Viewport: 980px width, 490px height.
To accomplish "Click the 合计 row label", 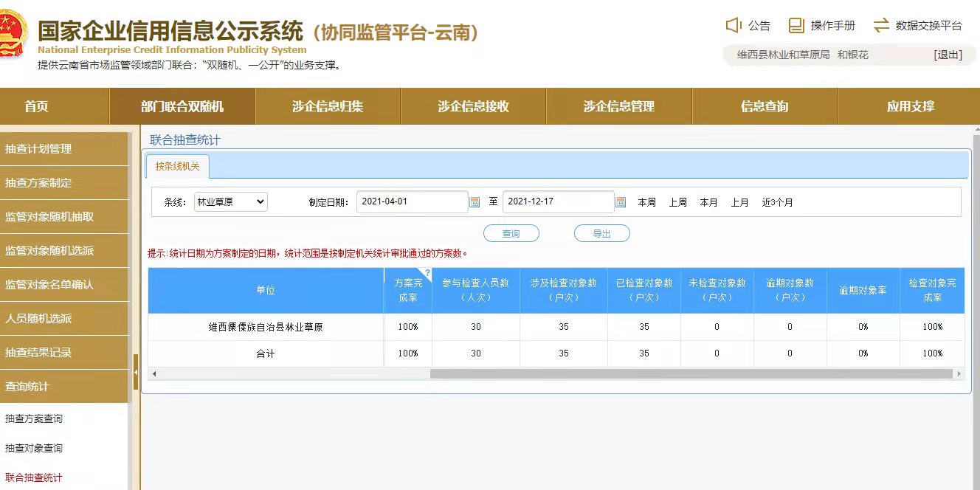I will coord(266,353).
